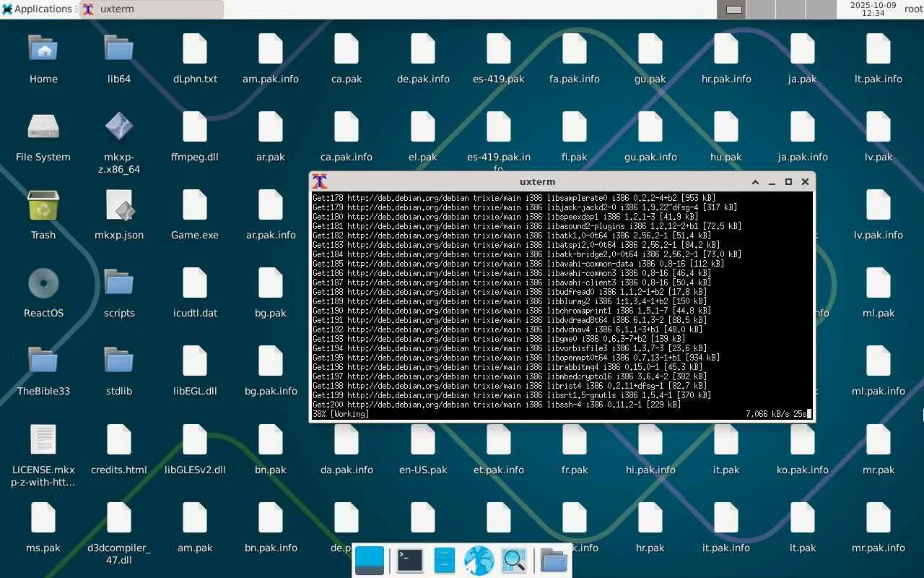Select the es-419.pak file icon
The image size is (924, 578).
coord(499,49)
